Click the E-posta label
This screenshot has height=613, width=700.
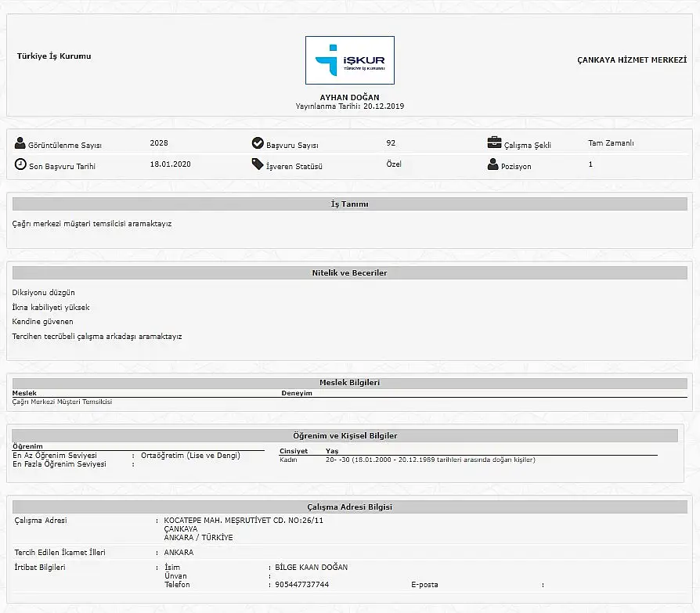(424, 585)
